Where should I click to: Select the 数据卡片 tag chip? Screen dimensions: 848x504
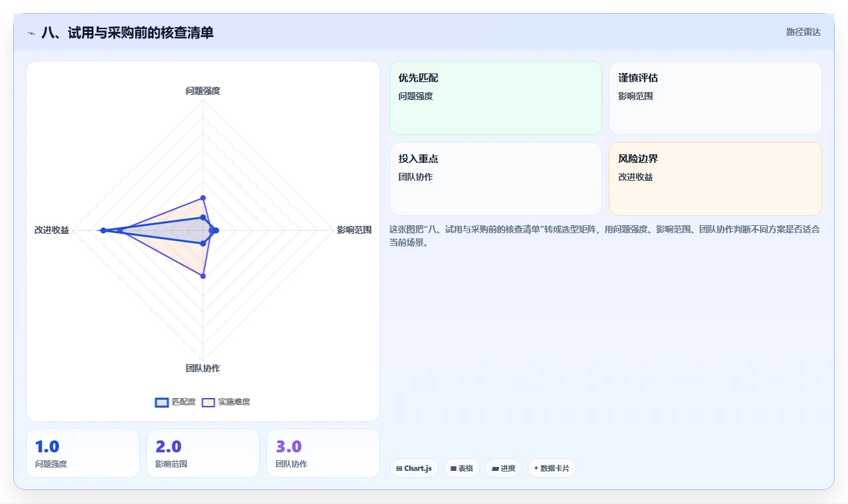point(552,468)
